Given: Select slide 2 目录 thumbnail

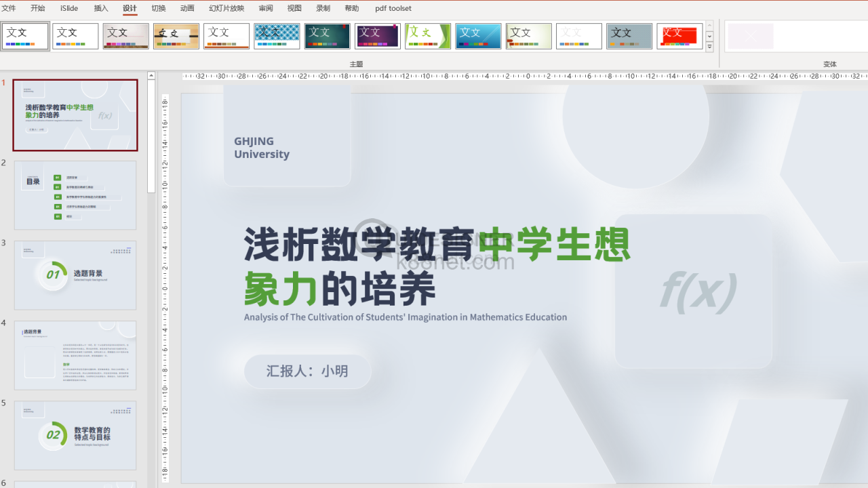Looking at the screenshot, I should pyautogui.click(x=75, y=195).
